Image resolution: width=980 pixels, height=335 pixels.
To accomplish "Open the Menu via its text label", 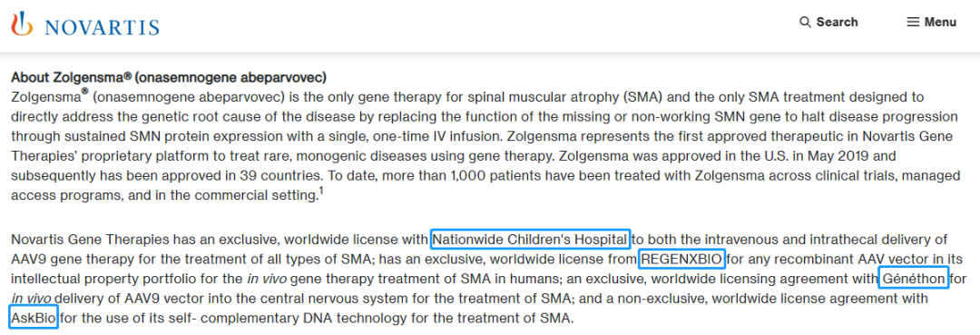I will 940,22.
